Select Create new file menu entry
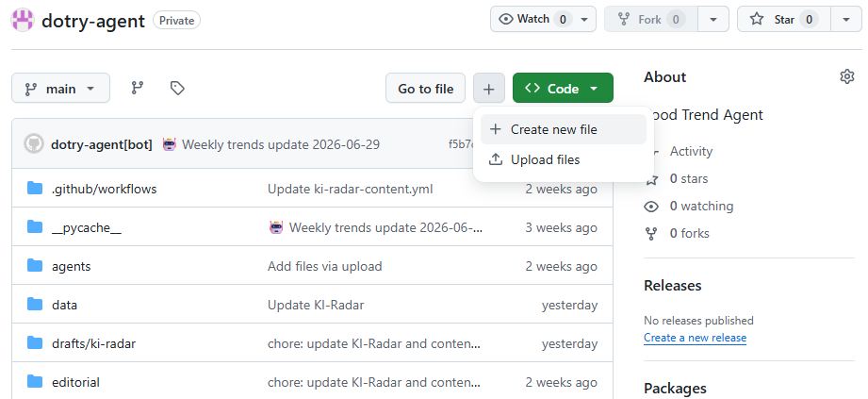868x399 pixels. point(563,129)
